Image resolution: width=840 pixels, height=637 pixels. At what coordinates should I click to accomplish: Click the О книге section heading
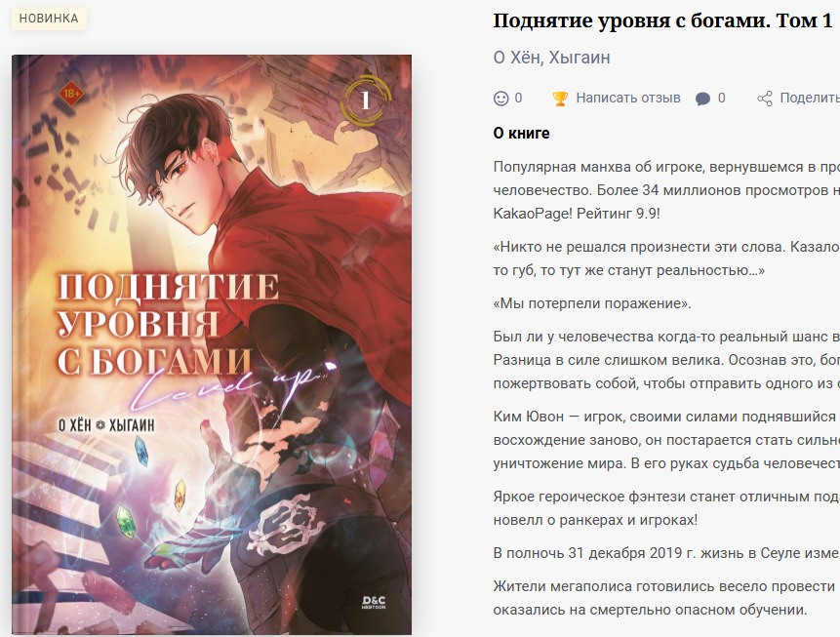coord(521,133)
